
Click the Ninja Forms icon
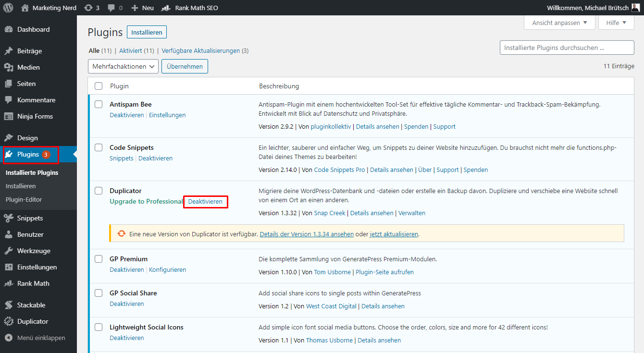pyautogui.click(x=9, y=116)
